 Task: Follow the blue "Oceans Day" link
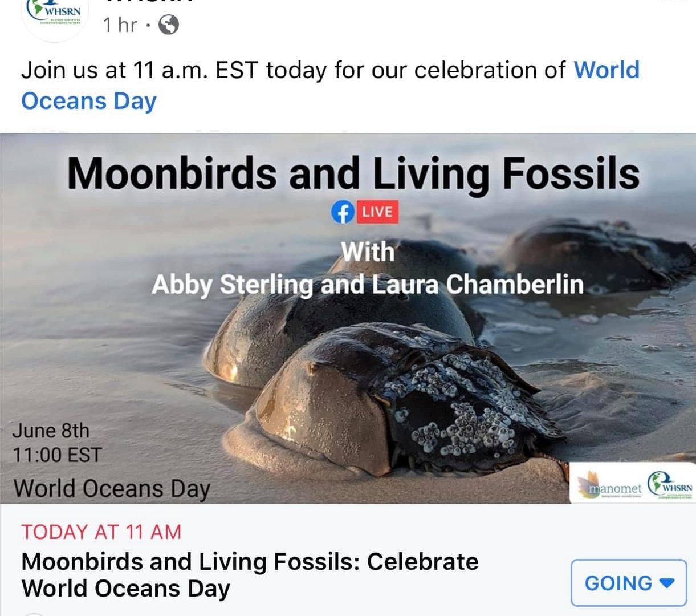pos(89,101)
